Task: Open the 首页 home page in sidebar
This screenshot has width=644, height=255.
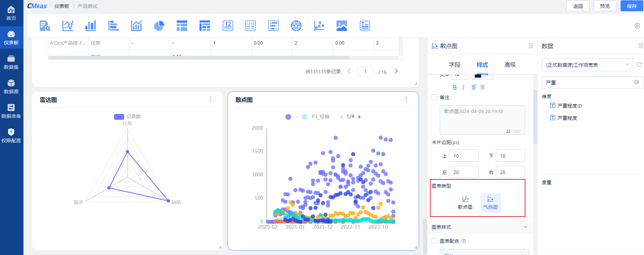Action: pos(11,13)
